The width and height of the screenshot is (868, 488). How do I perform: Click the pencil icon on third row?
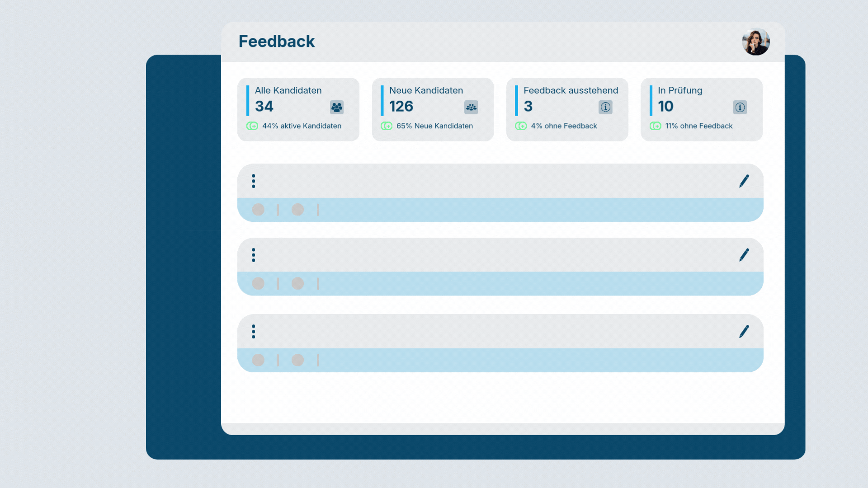pos(744,332)
